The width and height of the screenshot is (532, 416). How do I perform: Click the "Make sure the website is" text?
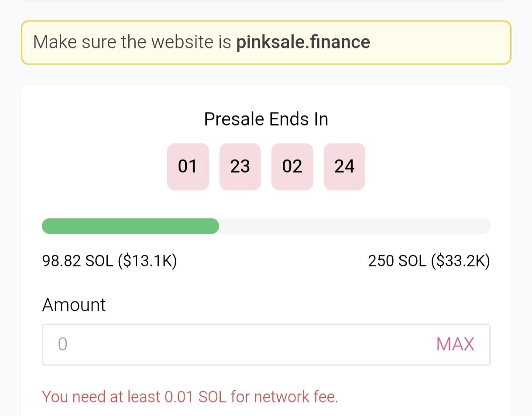click(x=133, y=42)
